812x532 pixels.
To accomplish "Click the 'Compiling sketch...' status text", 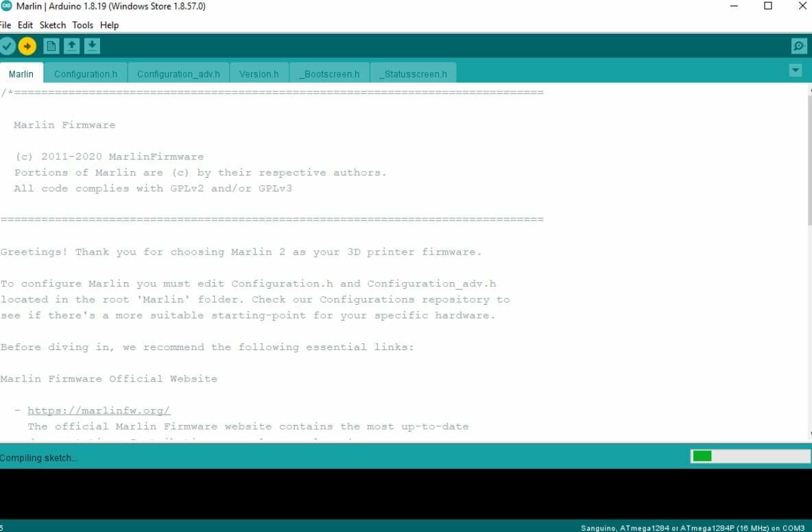I will click(x=39, y=458).
